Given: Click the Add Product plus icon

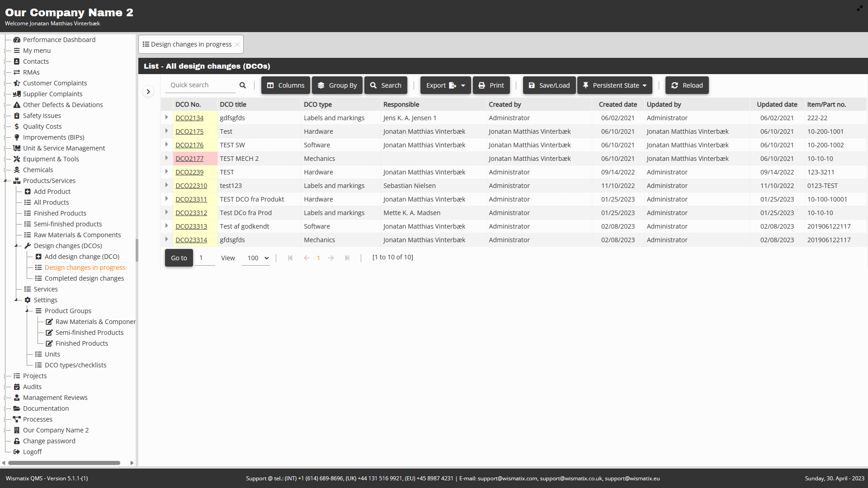Looking at the screenshot, I should click(x=28, y=192).
